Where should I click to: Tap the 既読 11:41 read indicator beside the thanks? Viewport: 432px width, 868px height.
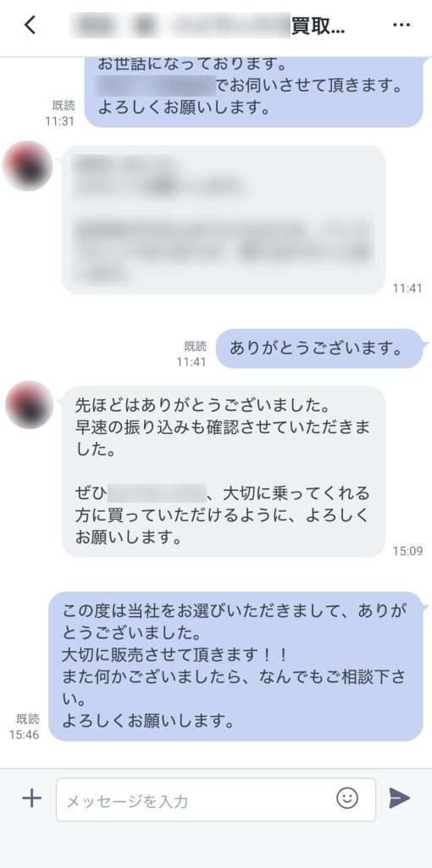(x=191, y=354)
